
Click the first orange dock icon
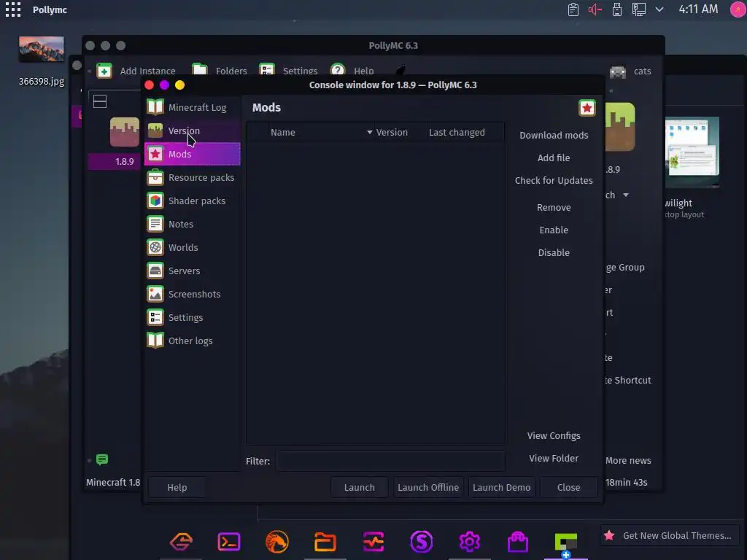pyautogui.click(x=181, y=542)
